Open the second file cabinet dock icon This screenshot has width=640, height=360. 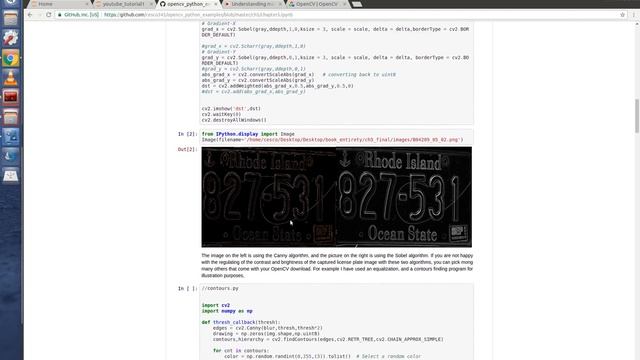[11, 117]
